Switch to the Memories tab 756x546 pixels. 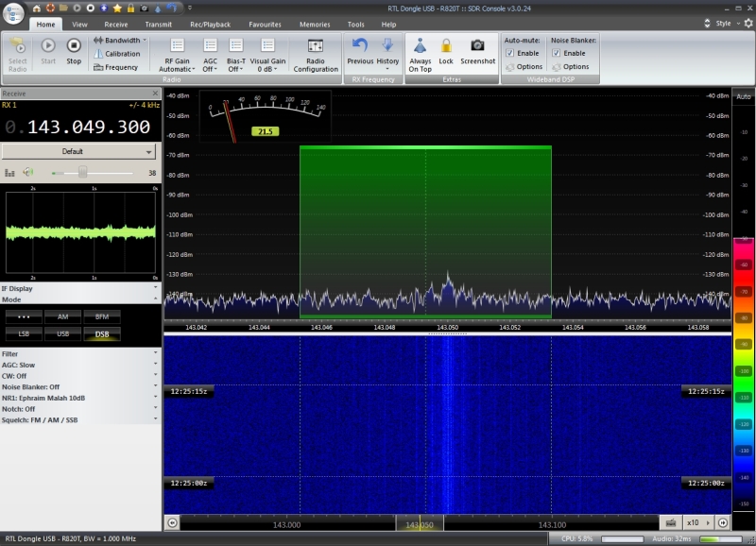[x=315, y=25]
